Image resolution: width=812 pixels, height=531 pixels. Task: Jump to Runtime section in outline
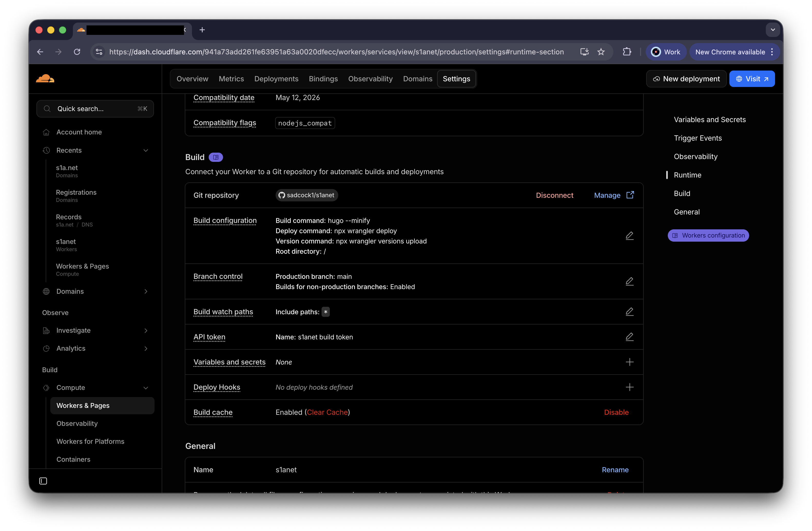[x=688, y=175]
